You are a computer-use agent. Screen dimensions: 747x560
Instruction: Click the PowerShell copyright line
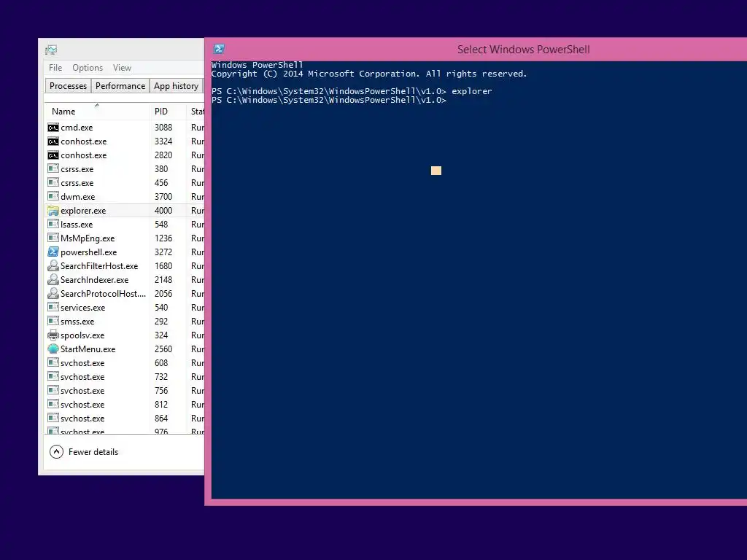[369, 74]
